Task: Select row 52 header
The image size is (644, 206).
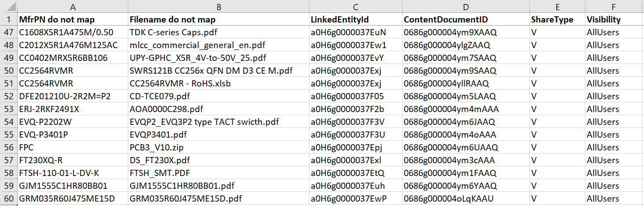Action: click(x=8, y=96)
